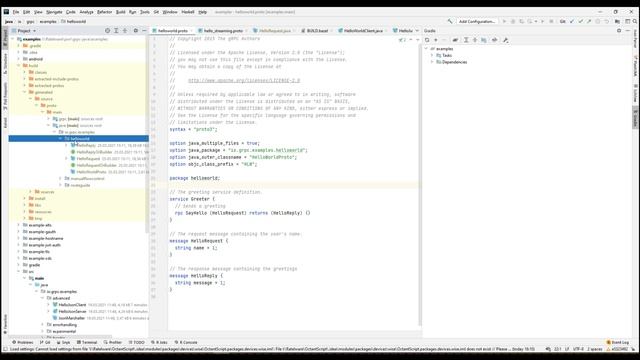Viewport: 640px width, 360px height.
Task: Click the Gradle add project plus icon
Action: click(x=436, y=40)
